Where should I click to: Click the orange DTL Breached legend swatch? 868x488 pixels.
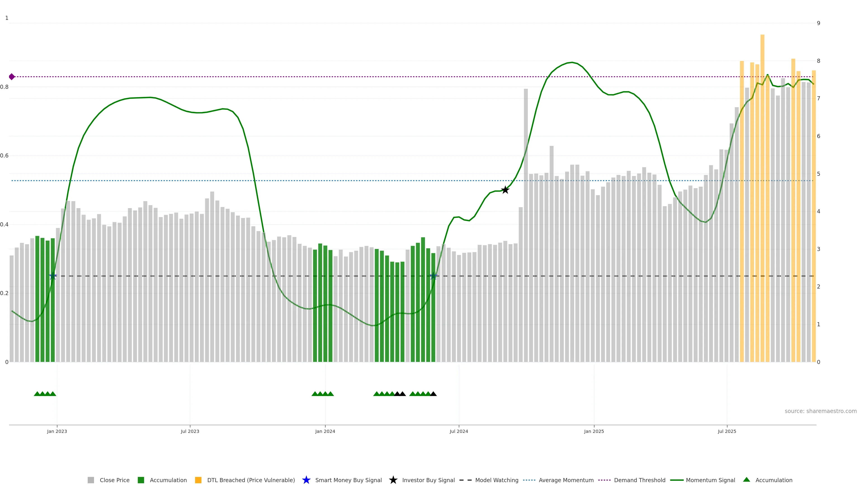click(x=198, y=480)
